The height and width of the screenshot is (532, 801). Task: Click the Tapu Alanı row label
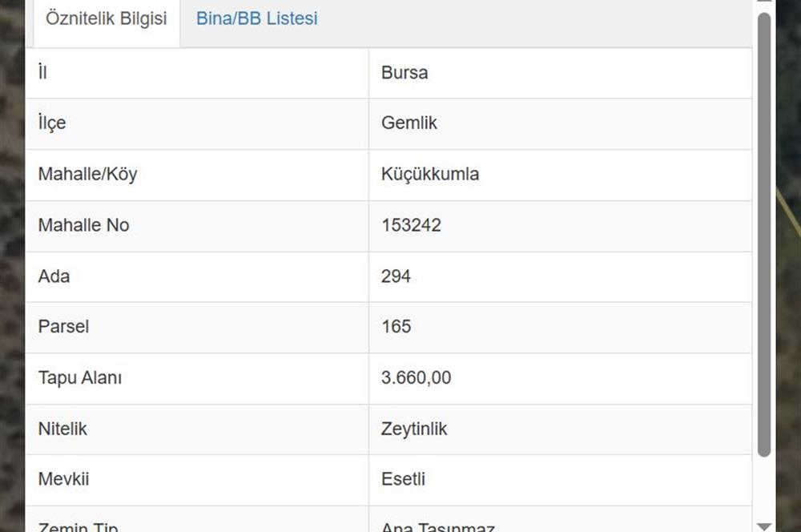click(80, 378)
